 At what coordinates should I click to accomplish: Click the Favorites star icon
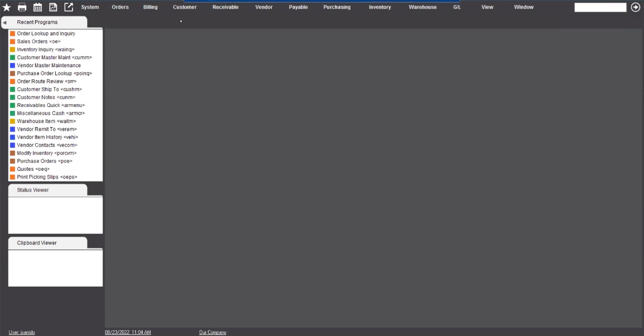click(6, 7)
